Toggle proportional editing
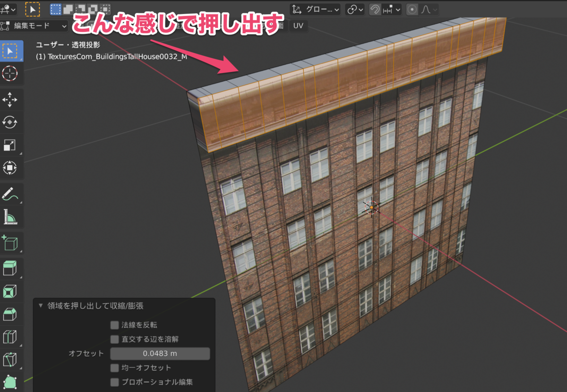The image size is (567, 392). 412,9
